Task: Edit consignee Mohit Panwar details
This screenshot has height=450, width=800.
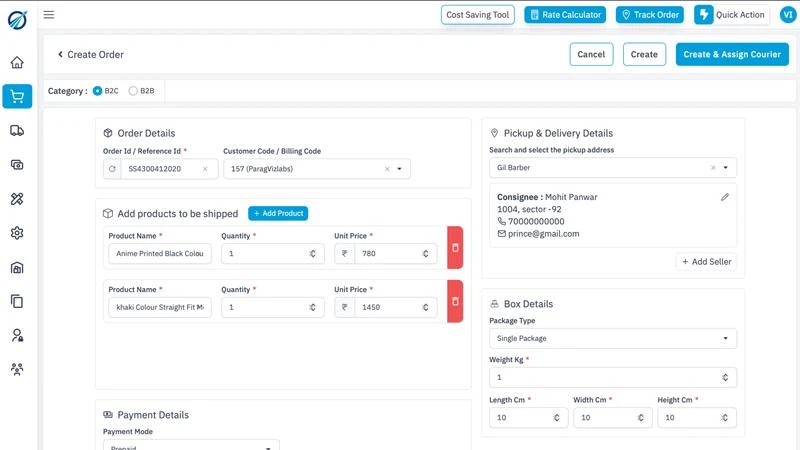Action: pos(725,197)
